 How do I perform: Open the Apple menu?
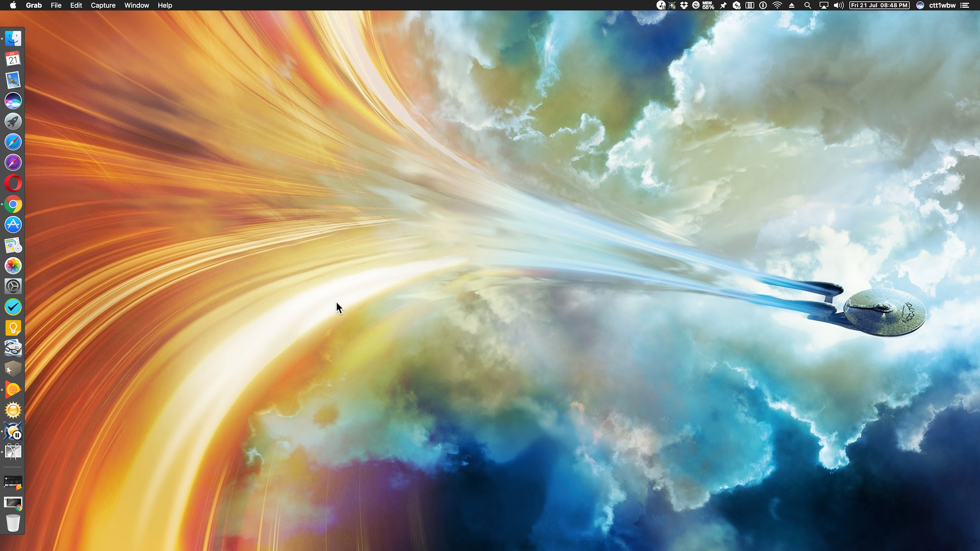point(13,5)
